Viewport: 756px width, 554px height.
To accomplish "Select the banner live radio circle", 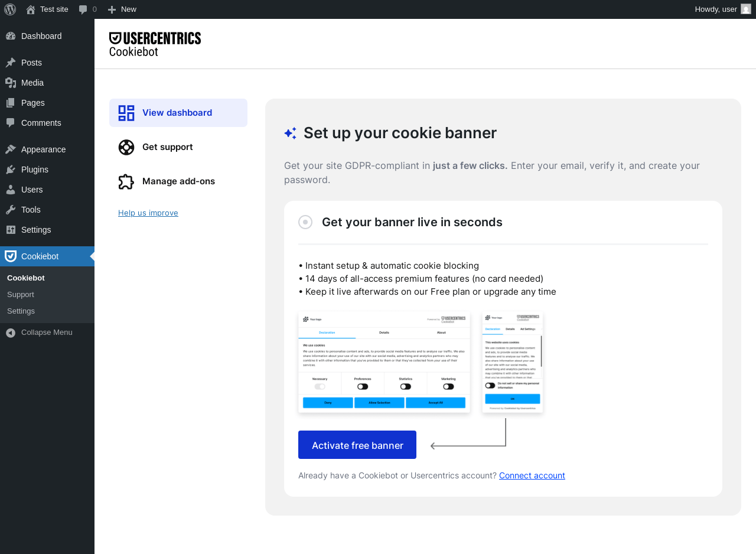I will click(305, 222).
